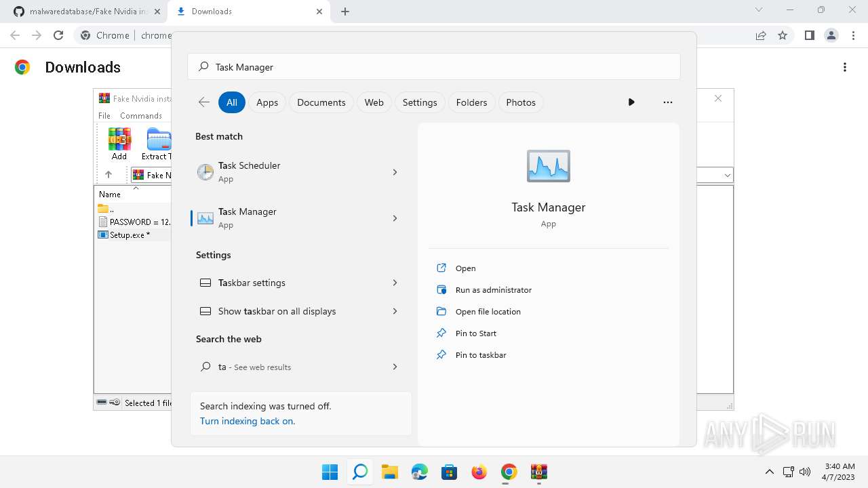Open Downloads page more actions menu
The height and width of the screenshot is (488, 868).
pyautogui.click(x=845, y=67)
